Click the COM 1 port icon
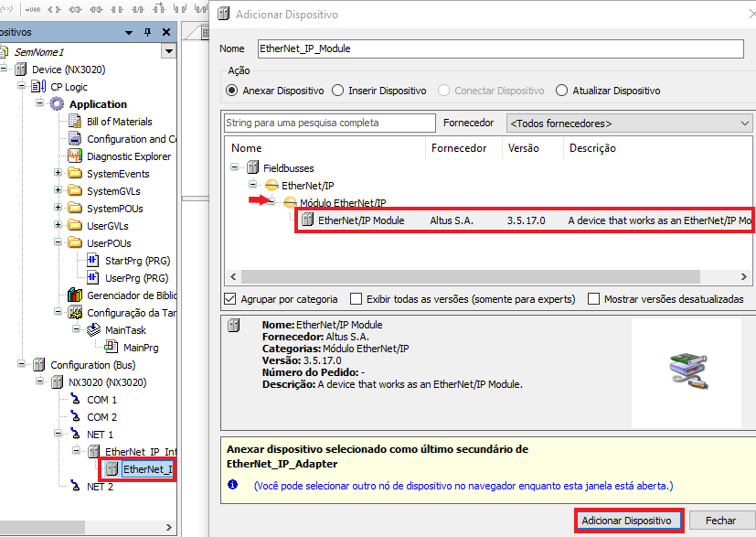Screen dimensions: 756x537 75,400
